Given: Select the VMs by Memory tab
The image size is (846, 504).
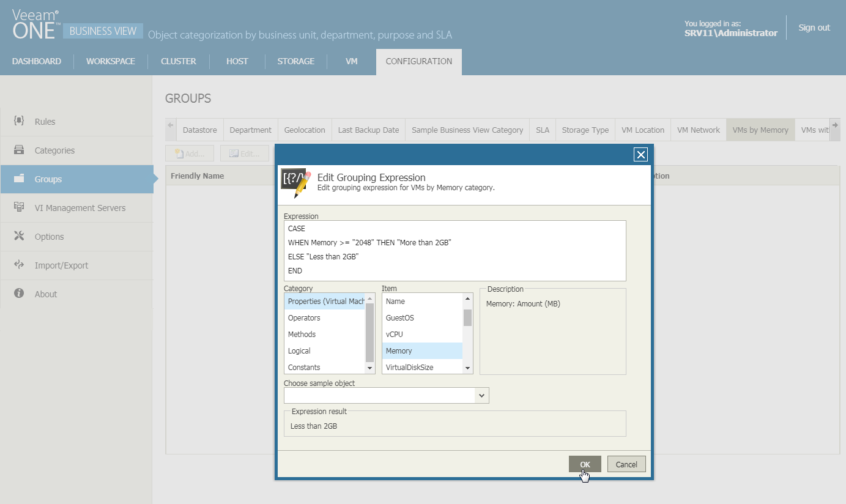Looking at the screenshot, I should click(x=760, y=130).
